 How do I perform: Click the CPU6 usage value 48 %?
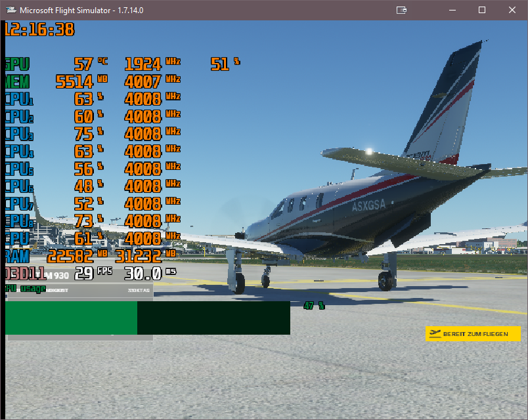tap(89, 186)
